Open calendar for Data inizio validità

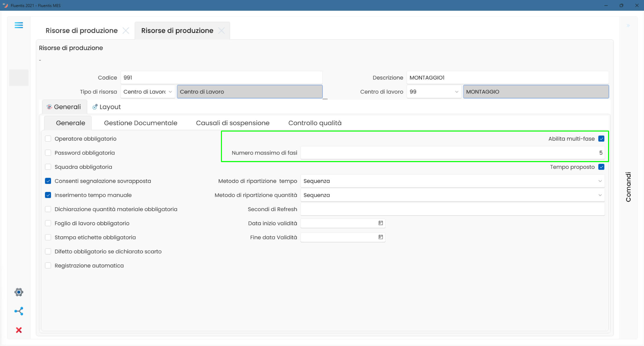pos(381,223)
